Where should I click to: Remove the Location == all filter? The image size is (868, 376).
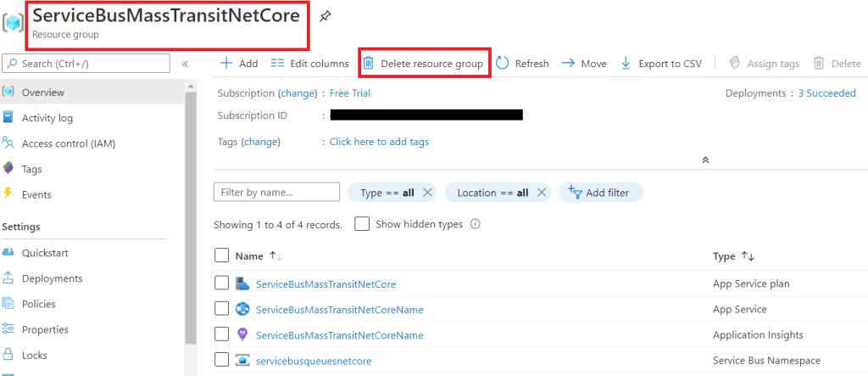point(541,193)
